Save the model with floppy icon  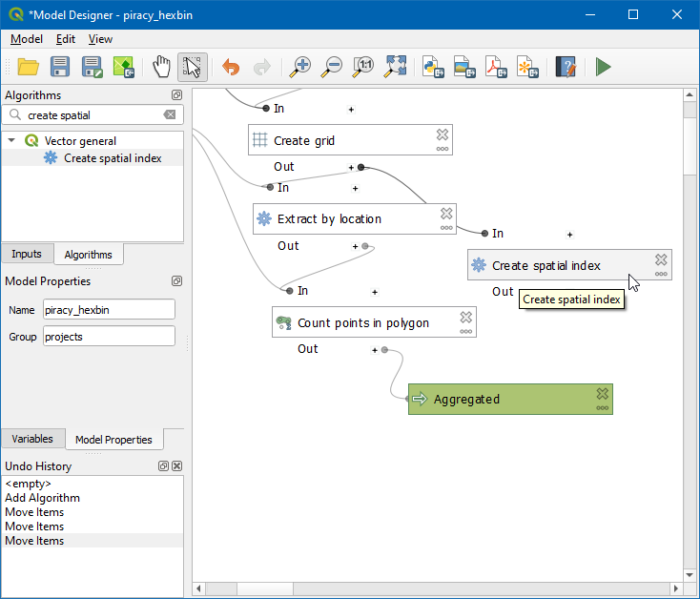pos(60,67)
